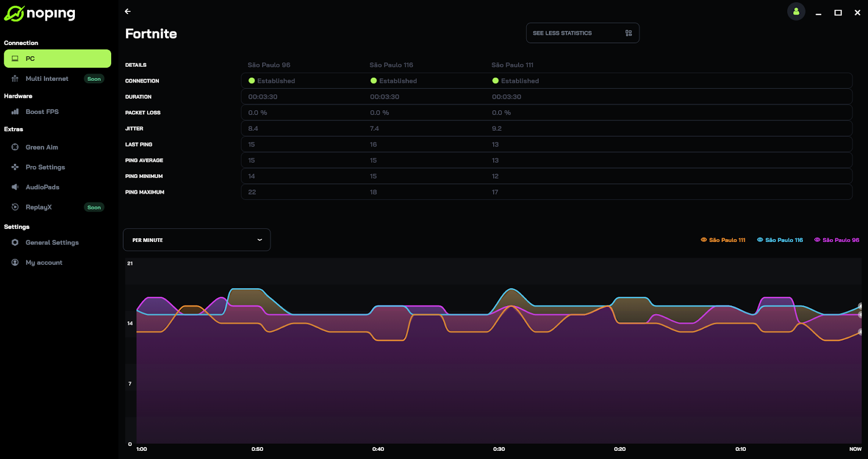Open Pro Settings menu item
The width and height of the screenshot is (868, 459).
pos(58,167)
